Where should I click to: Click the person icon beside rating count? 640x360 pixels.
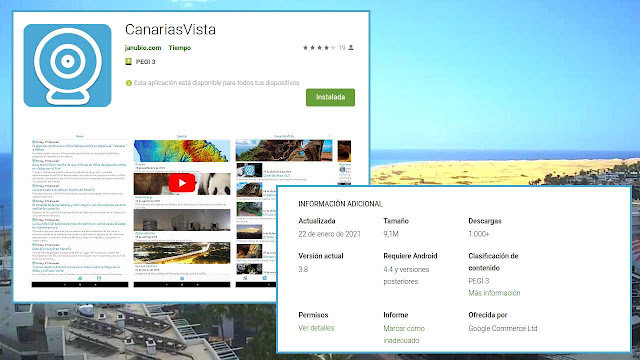point(351,48)
